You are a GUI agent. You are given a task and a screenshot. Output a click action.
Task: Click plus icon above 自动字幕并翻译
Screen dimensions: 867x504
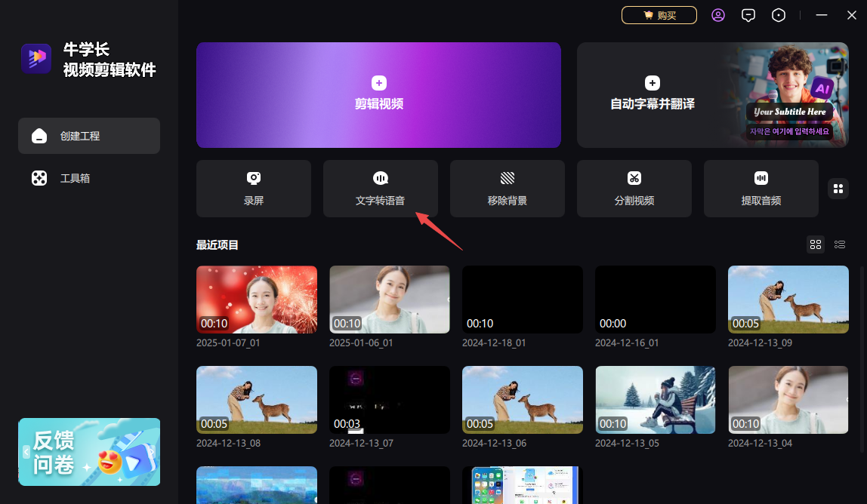click(x=653, y=83)
